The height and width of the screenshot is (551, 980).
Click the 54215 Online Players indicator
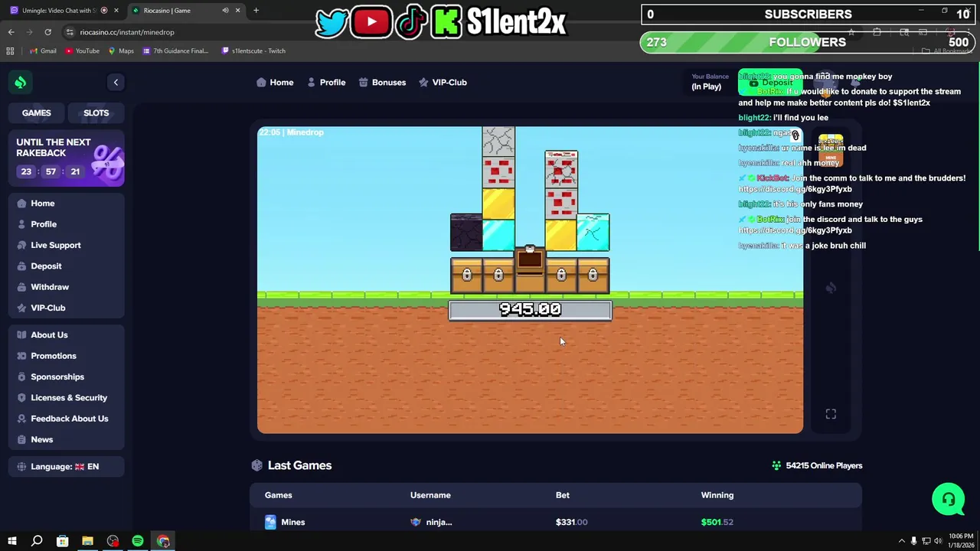tap(817, 465)
